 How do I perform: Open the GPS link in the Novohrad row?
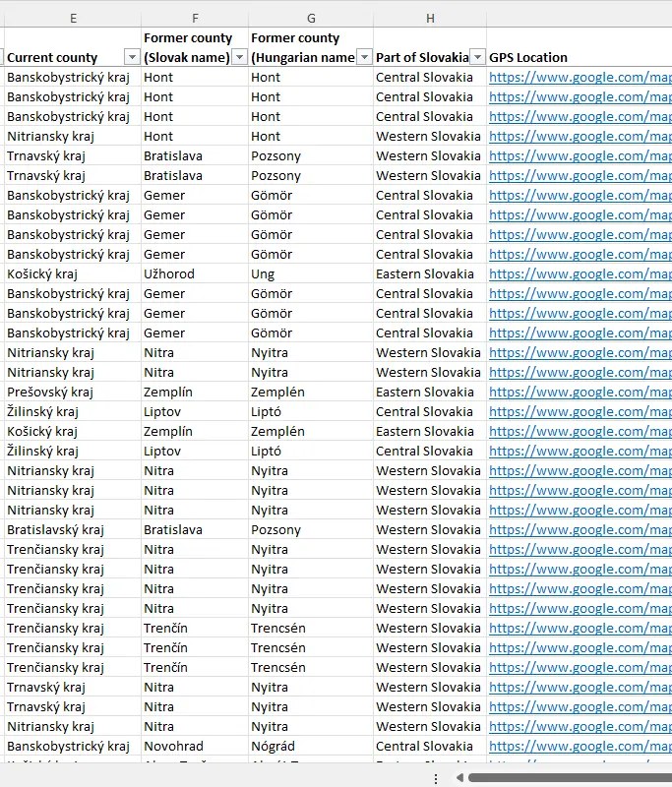pos(580,747)
